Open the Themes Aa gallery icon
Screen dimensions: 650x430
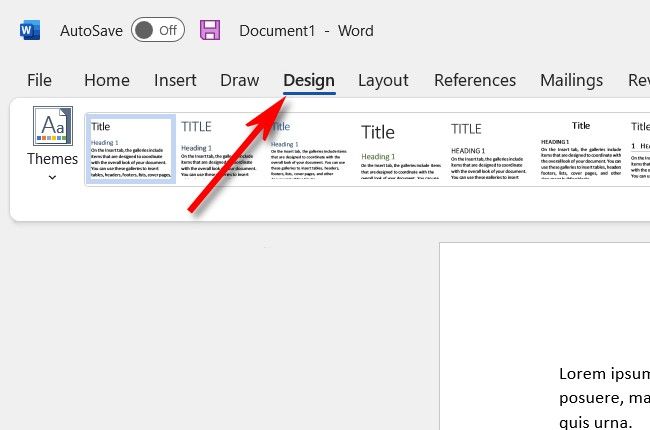53,126
